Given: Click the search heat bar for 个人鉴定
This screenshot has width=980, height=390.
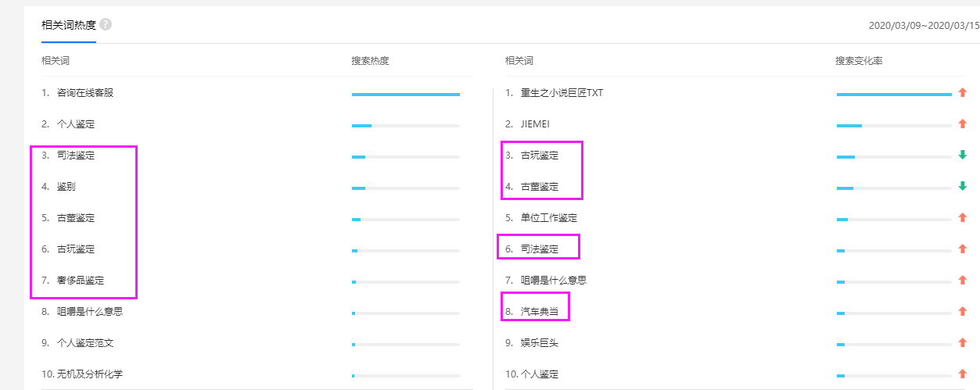Looking at the screenshot, I should [405, 125].
